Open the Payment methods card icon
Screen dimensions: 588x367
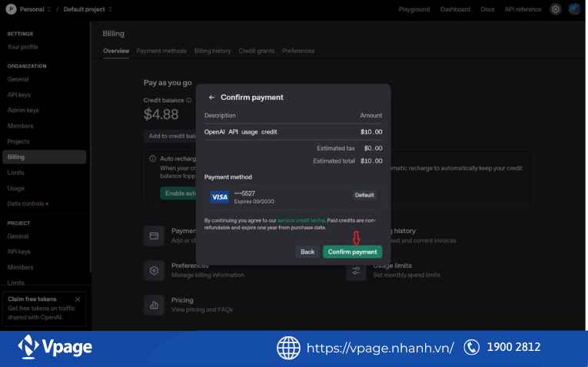154,236
